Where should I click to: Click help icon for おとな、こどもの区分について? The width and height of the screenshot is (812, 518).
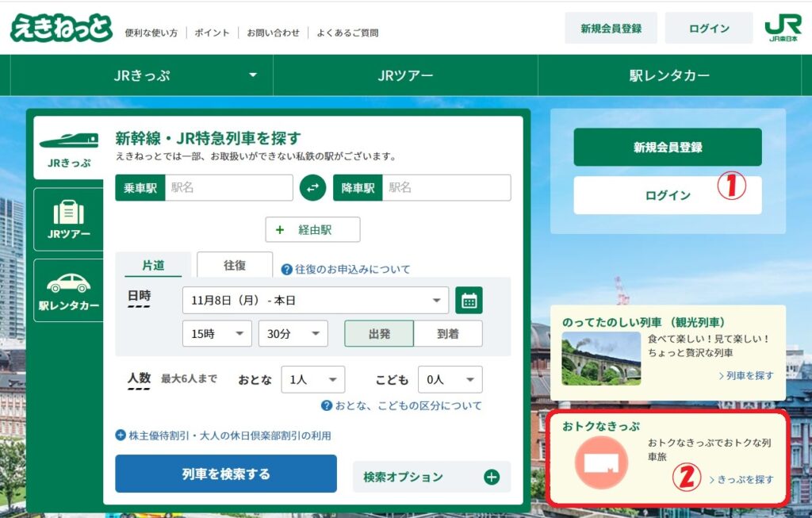coord(326,405)
